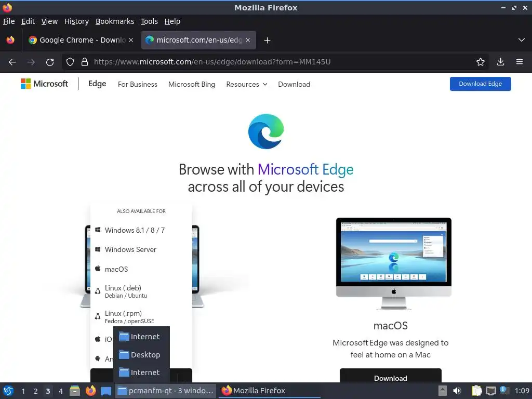Screen dimensions: 532x399
Task: Choose macOS in also-available list
Action: (141, 270)
